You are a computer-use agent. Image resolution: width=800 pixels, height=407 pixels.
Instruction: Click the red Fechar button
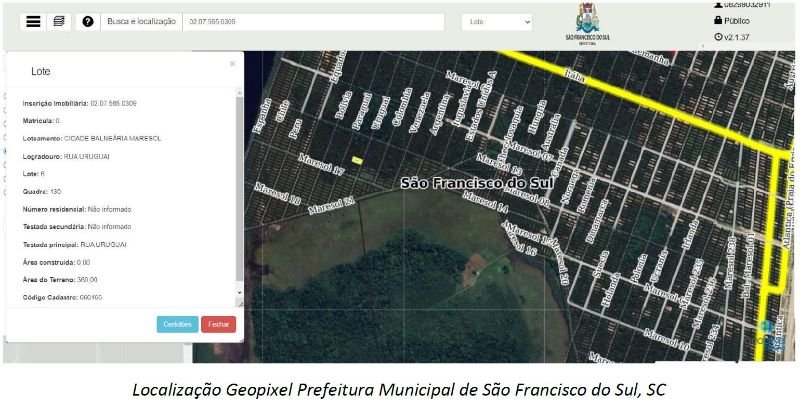click(x=218, y=324)
